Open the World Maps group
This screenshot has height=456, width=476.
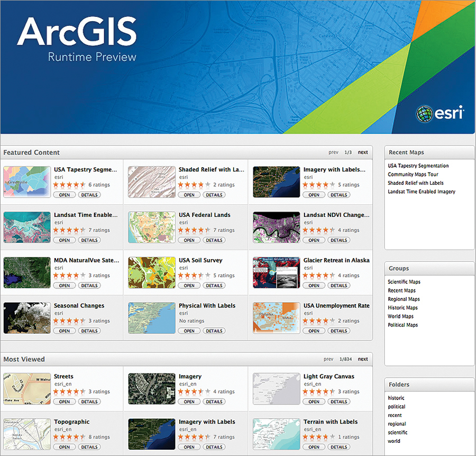[x=400, y=316]
